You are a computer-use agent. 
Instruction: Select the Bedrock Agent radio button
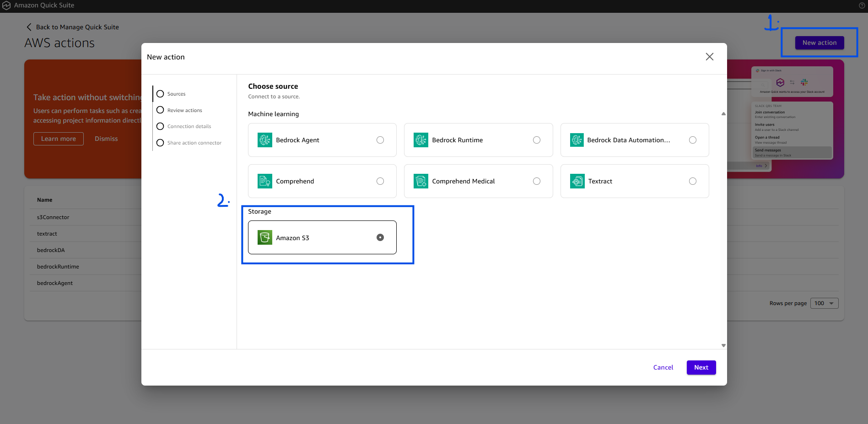(380, 140)
